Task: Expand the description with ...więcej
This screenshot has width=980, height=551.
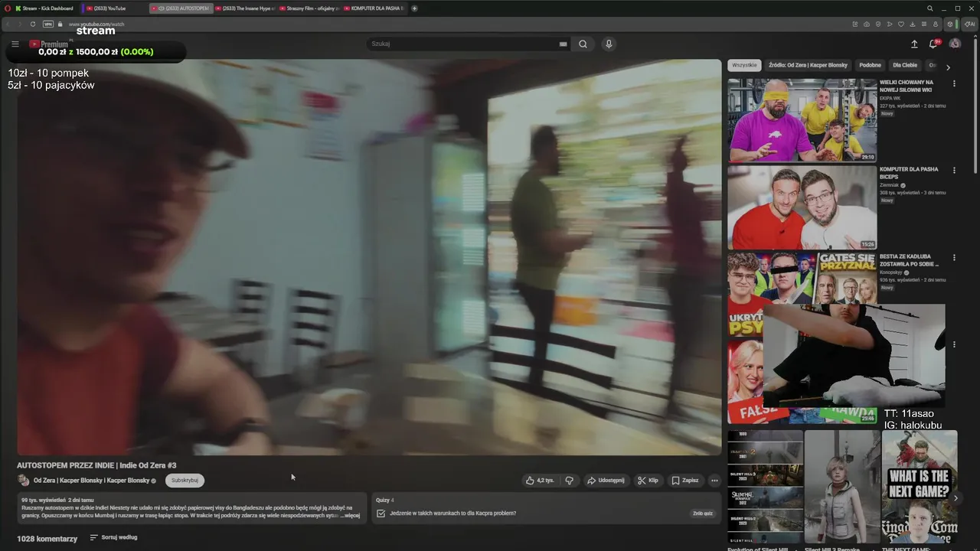Action: pos(350,516)
